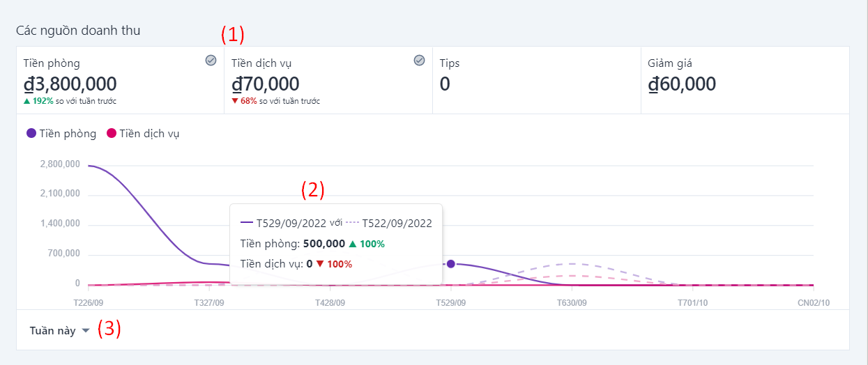Select the Giảm giá revenue card
Viewport: 868px width, 365px height.
(745, 80)
